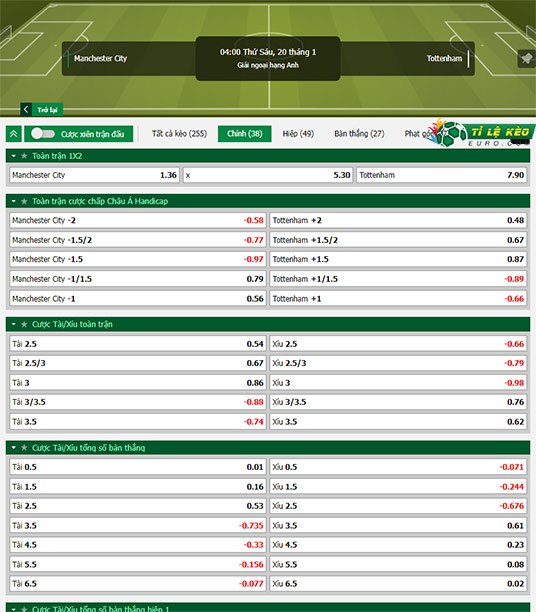The height and width of the screenshot is (612, 536).
Task: Collapse the Cược Tài/Xỉu toàn trận section
Action: pos(14,324)
